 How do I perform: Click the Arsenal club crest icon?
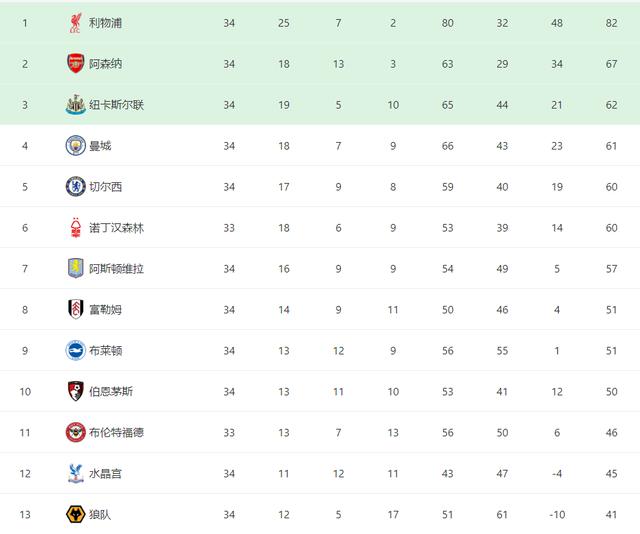(x=75, y=63)
